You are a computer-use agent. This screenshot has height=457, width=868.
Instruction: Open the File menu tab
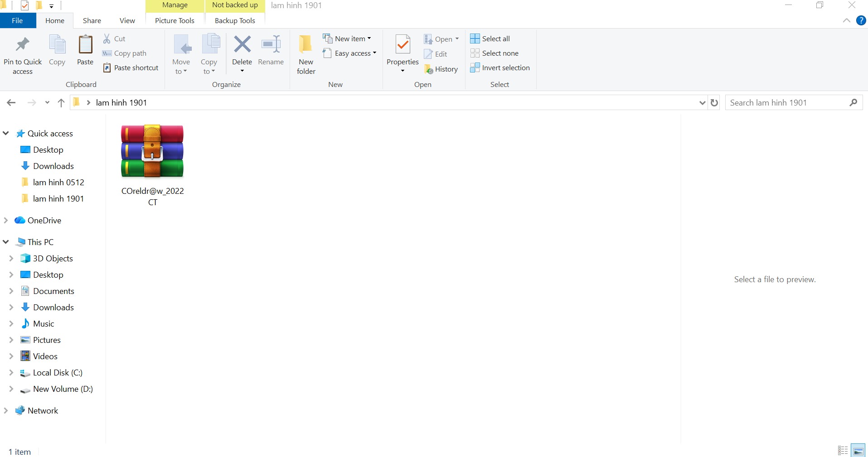pyautogui.click(x=17, y=20)
